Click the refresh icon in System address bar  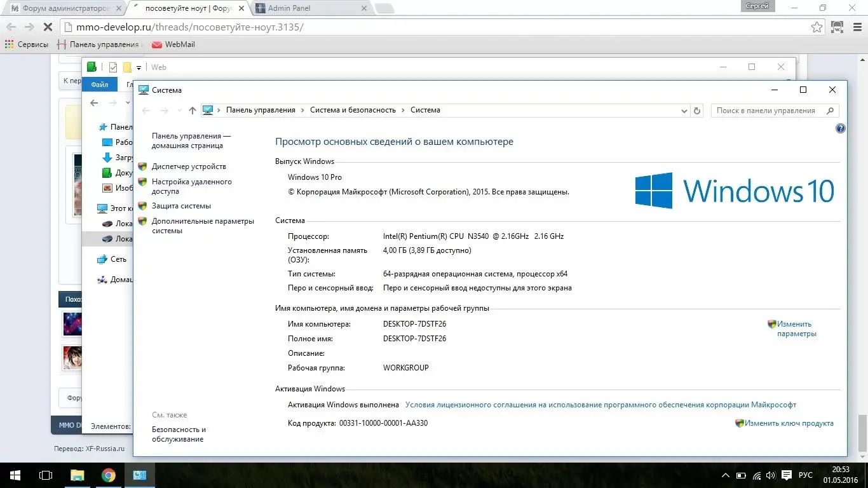697,111
